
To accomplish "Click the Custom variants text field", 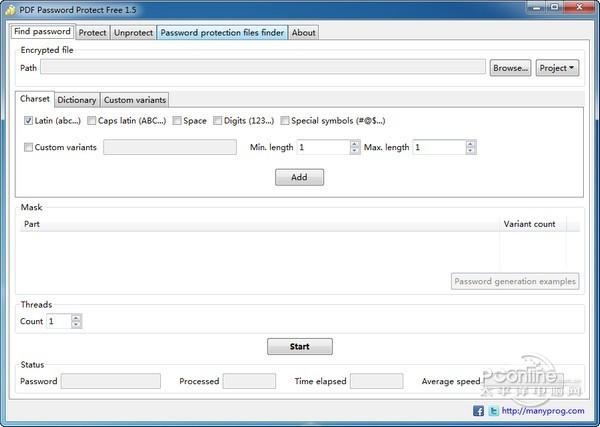I will (x=170, y=147).
